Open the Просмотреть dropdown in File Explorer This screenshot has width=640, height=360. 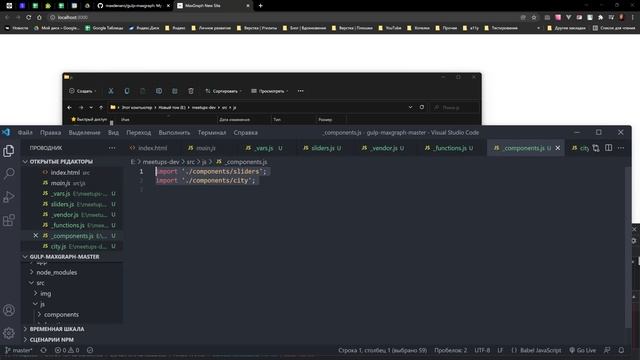point(269,91)
